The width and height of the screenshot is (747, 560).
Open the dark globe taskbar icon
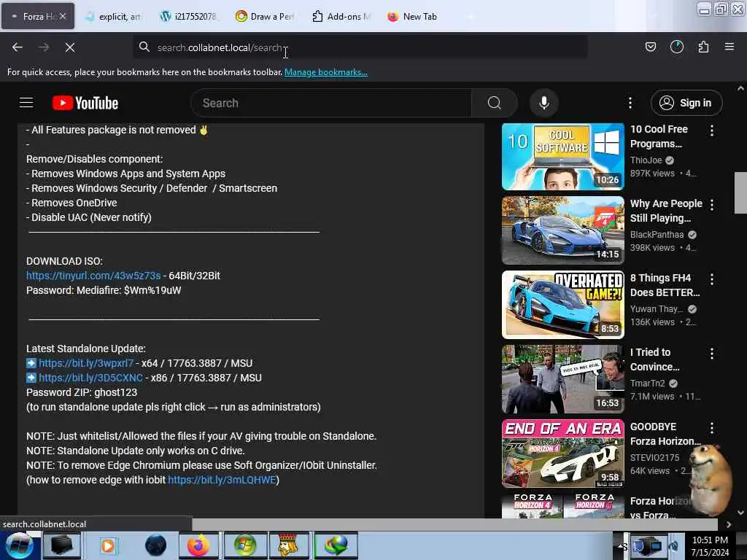coord(155,545)
